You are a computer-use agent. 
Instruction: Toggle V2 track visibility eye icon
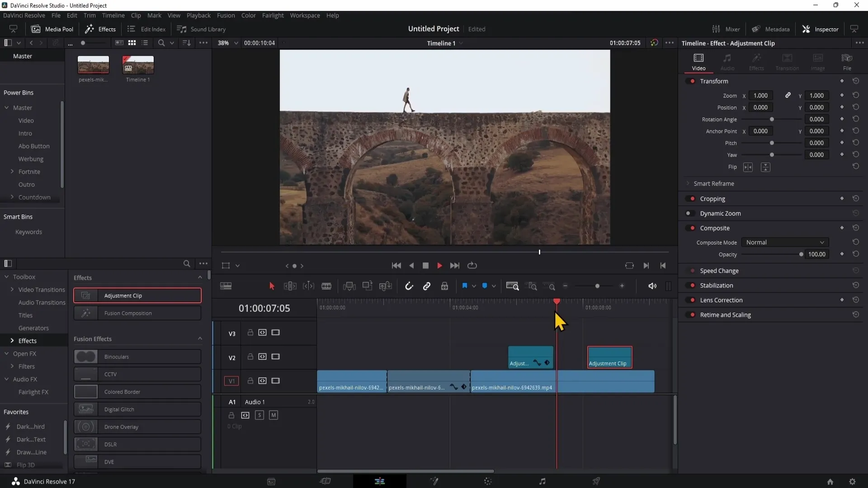tap(275, 357)
